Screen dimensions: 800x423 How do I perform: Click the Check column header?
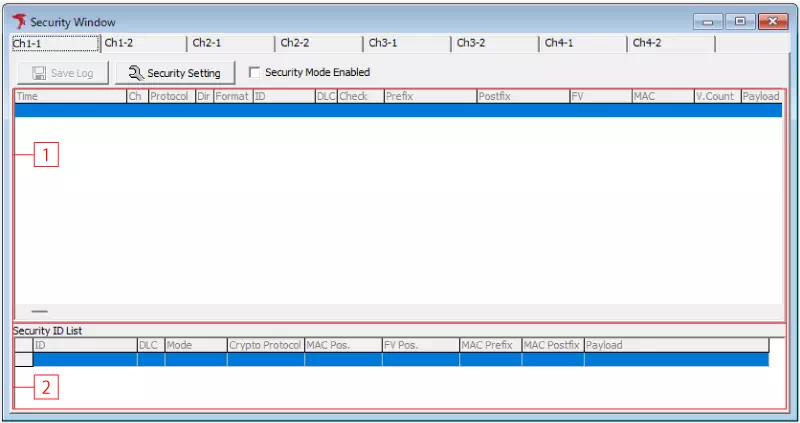coord(361,96)
